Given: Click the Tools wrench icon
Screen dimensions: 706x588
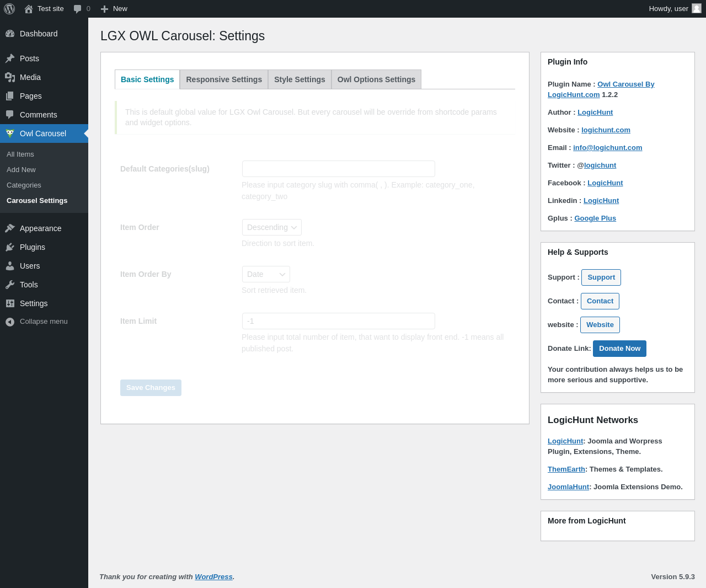Looking at the screenshot, I should pyautogui.click(x=10, y=285).
